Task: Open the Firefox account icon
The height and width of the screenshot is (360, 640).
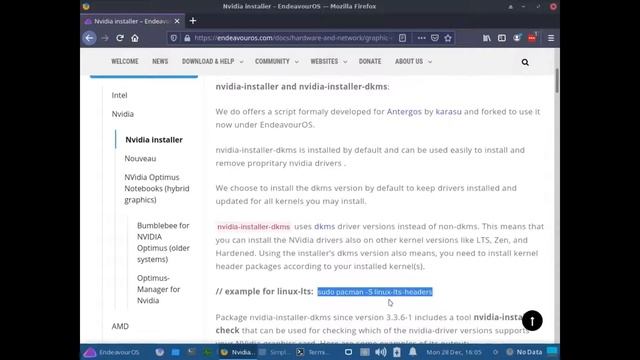Action: 517,38
